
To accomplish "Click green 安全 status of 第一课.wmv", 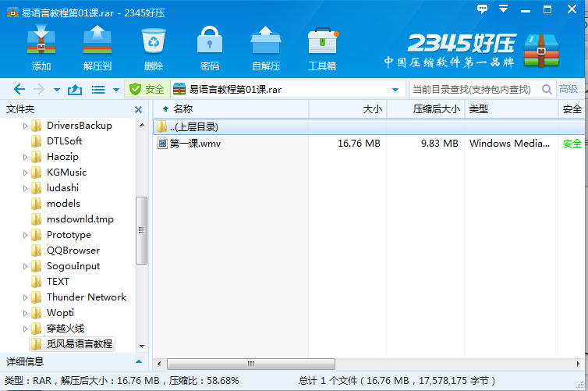I will 572,144.
